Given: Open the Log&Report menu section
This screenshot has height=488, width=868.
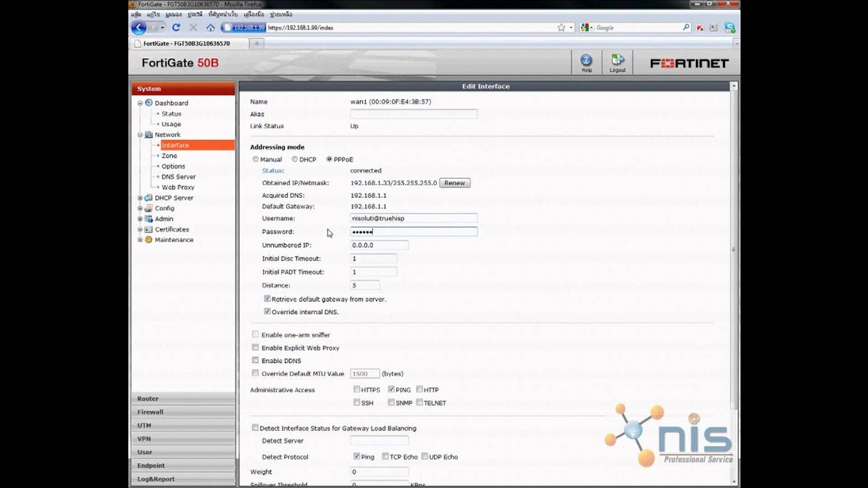Looking at the screenshot, I should (182, 479).
